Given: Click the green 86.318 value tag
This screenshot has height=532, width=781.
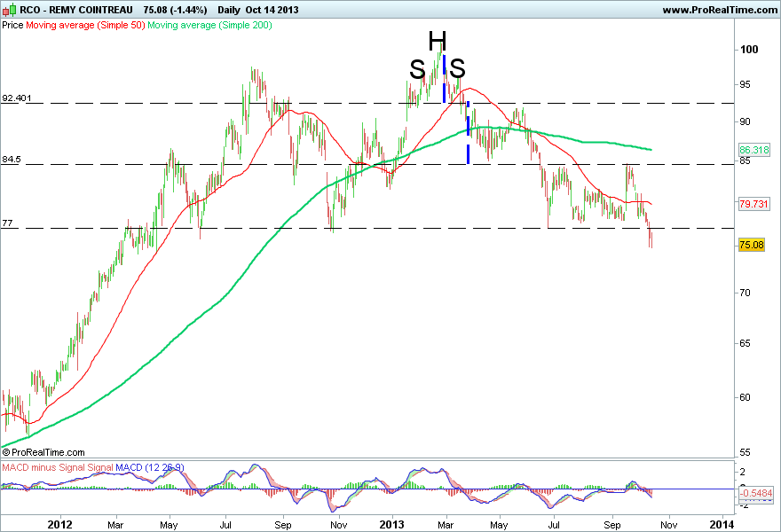Looking at the screenshot, I should [753, 150].
